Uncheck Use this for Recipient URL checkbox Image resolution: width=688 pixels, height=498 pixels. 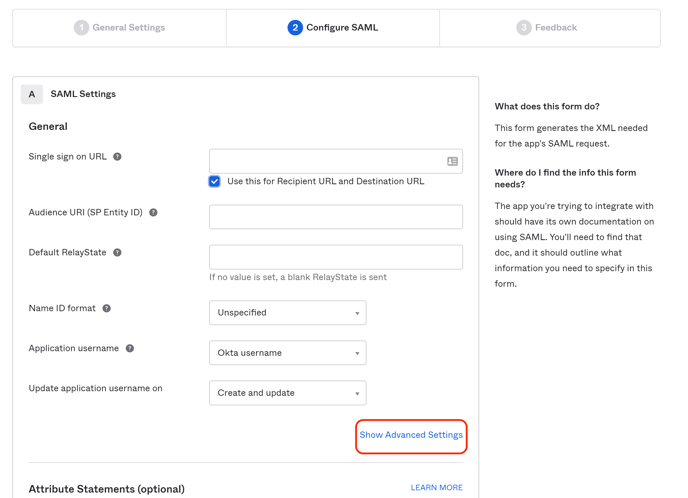click(215, 182)
